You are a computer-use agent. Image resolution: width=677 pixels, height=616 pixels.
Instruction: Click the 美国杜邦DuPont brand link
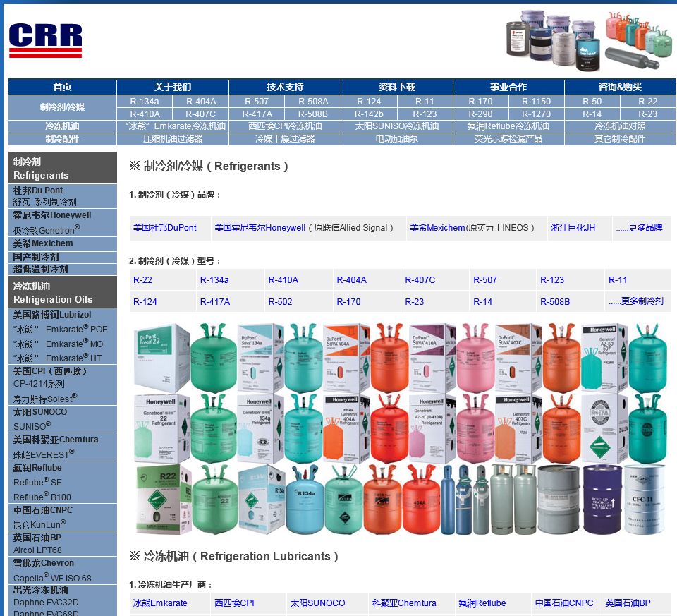coord(164,228)
